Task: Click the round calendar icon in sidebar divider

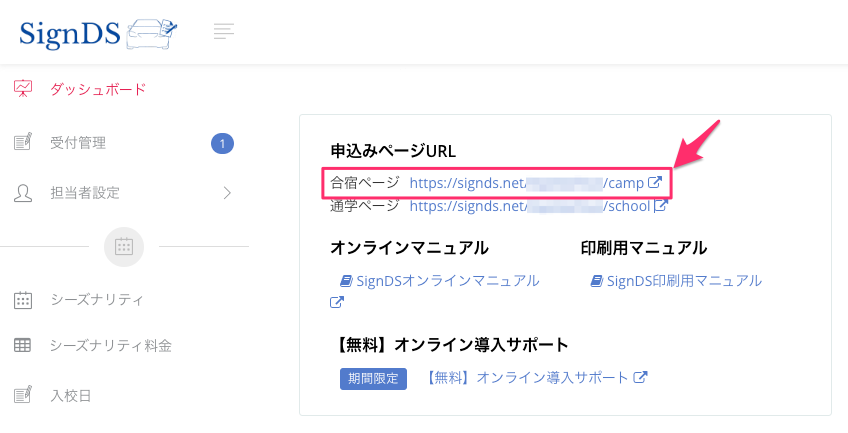Action: tap(124, 246)
